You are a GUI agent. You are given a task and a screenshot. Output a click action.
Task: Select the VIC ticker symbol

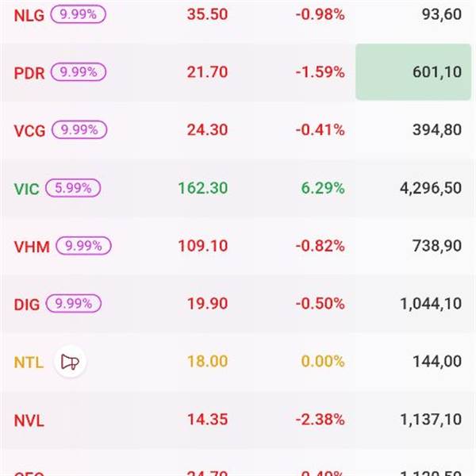[x=26, y=188]
